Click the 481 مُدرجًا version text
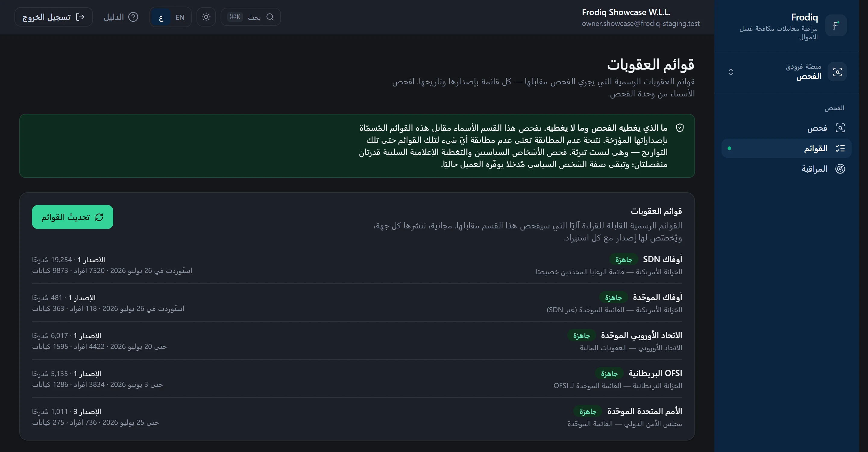868x452 pixels. [64, 298]
